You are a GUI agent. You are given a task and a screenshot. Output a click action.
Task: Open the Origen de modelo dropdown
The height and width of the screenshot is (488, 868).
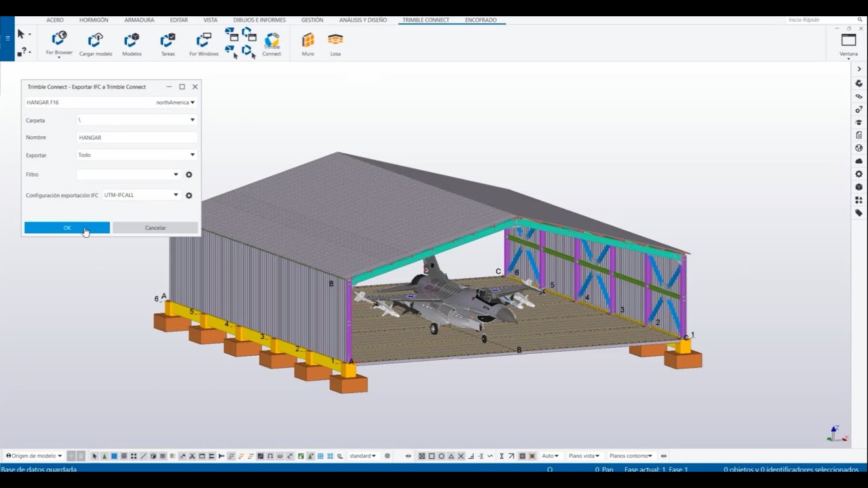pos(34,456)
